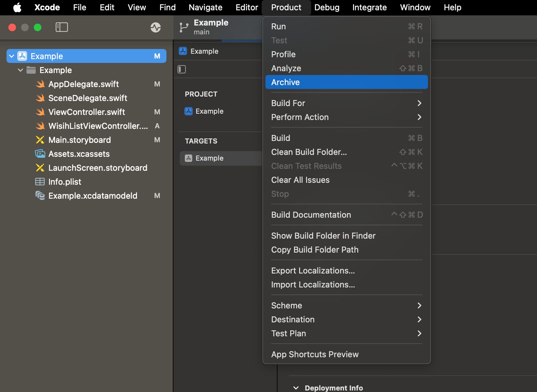Collapse the Deployment Info section
The height and width of the screenshot is (392, 537).
296,388
